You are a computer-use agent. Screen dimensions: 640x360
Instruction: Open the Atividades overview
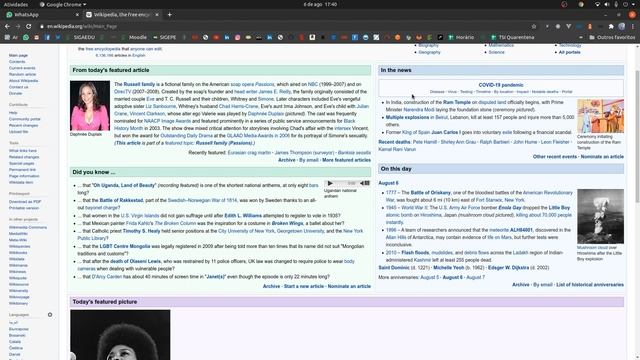(x=16, y=4)
